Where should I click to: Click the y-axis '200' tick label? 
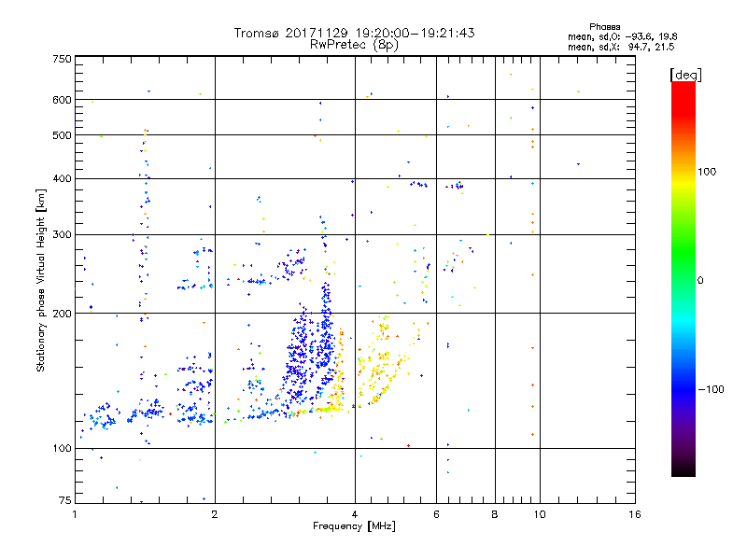click(x=62, y=314)
